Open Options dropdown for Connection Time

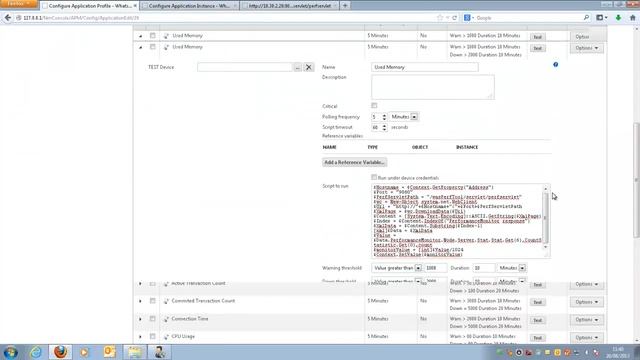pos(587,320)
